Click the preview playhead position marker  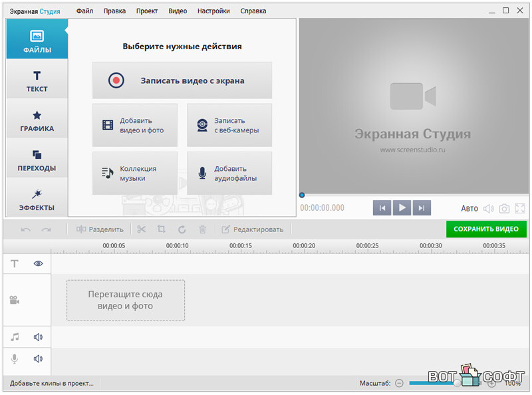302,195
